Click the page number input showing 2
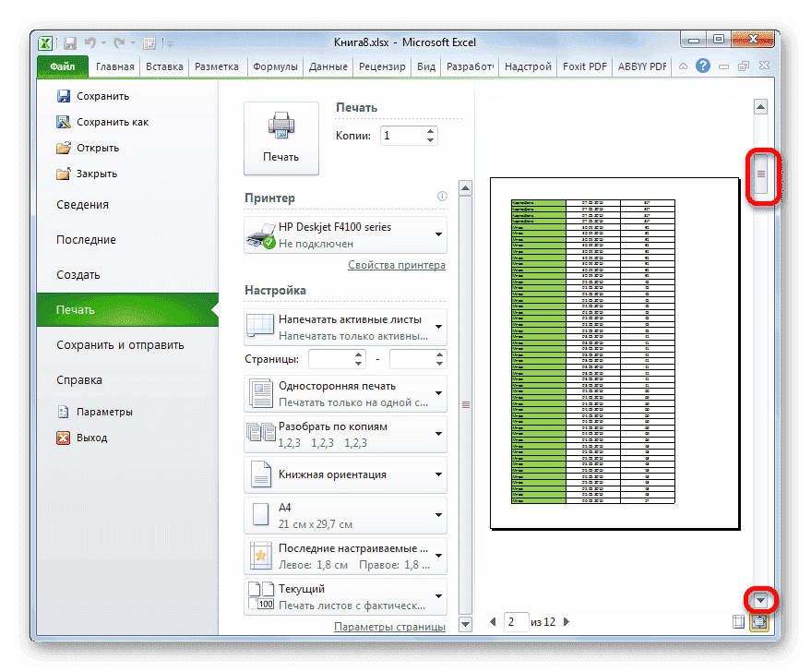 point(515,622)
